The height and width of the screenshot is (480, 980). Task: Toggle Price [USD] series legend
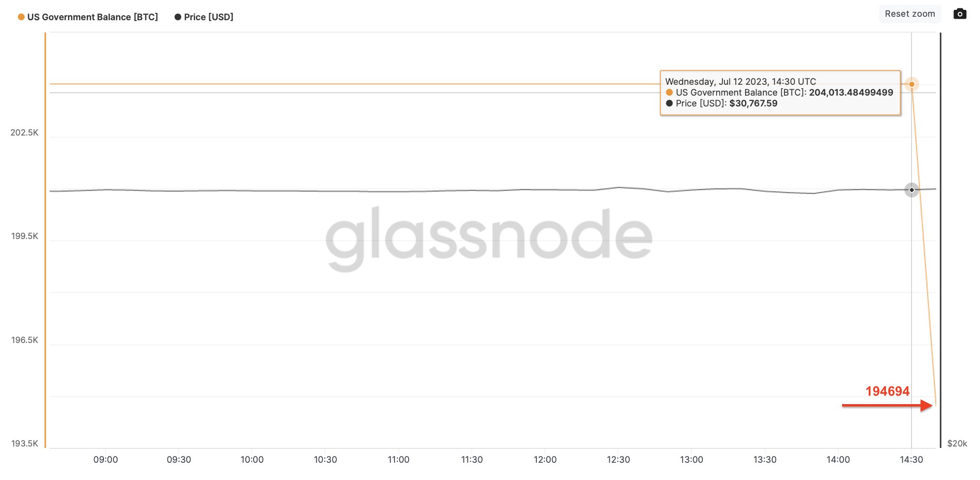(x=208, y=17)
